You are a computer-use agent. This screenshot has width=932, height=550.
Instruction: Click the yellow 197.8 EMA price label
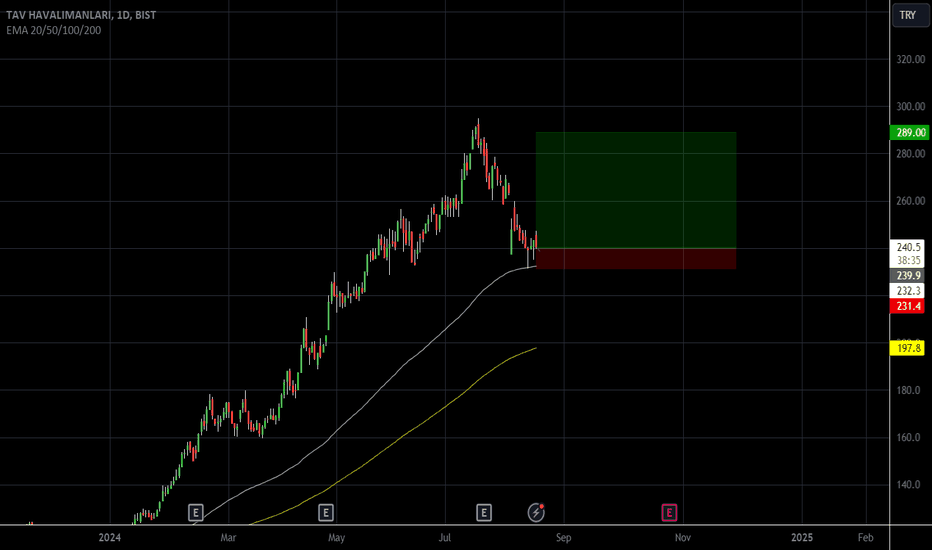point(908,348)
